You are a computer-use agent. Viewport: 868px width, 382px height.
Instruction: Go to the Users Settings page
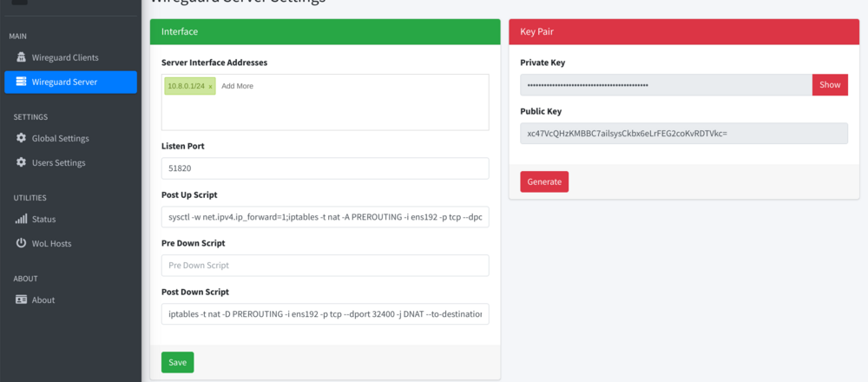coord(71,162)
